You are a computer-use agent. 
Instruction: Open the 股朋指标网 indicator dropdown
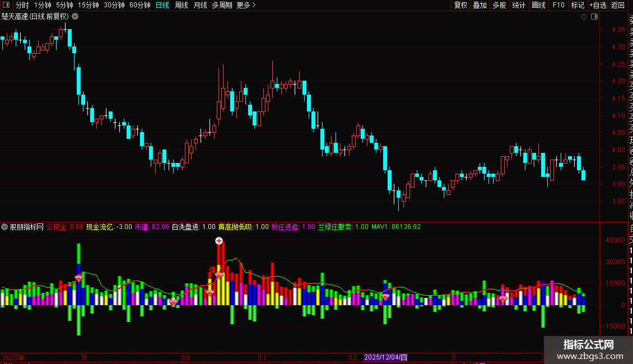point(4,227)
